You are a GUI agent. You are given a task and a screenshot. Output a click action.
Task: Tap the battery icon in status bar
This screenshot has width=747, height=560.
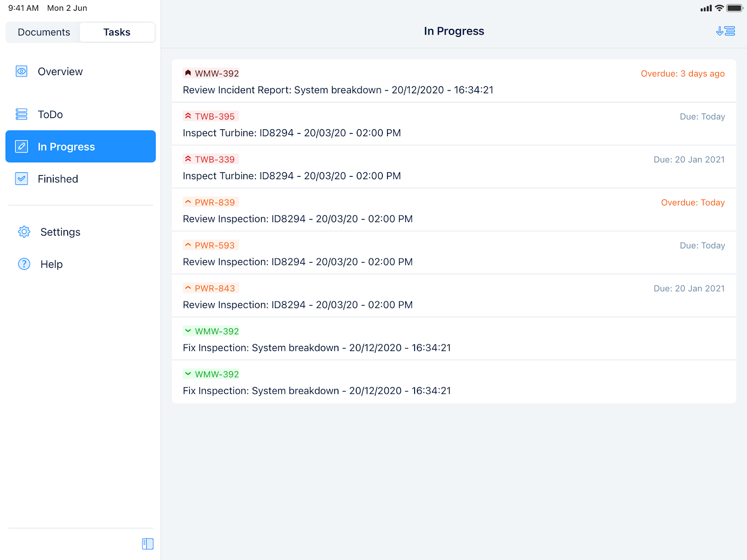[735, 8]
